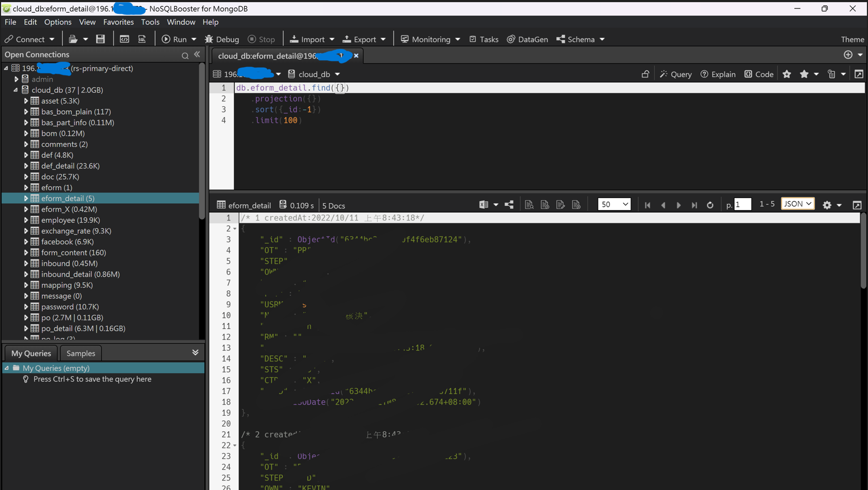Click the Code generation button
This screenshot has width=868, height=490.
759,74
